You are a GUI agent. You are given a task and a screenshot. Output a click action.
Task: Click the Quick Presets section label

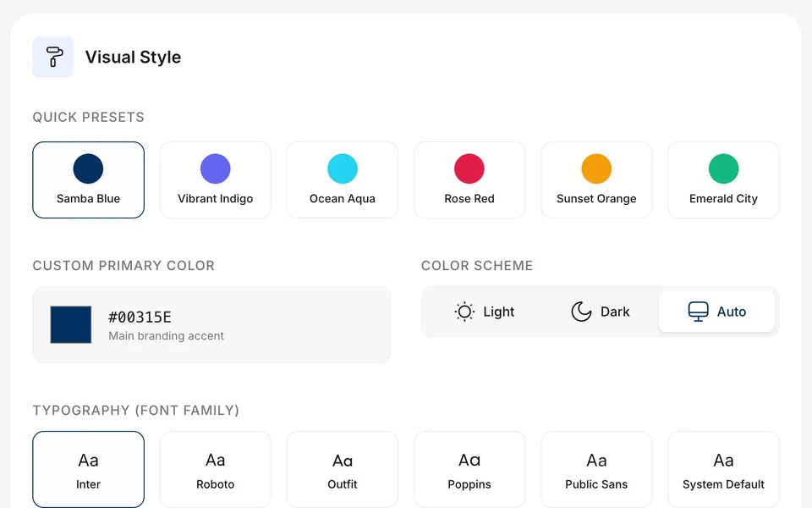[x=89, y=117]
